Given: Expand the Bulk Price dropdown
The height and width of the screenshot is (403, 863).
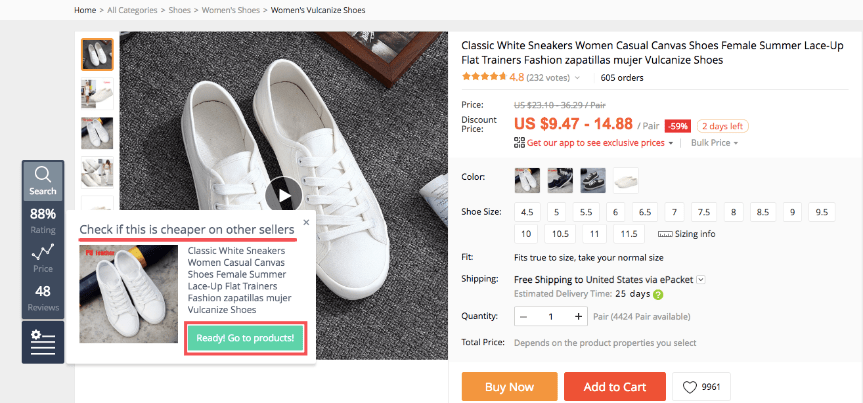Looking at the screenshot, I should (739, 144).
